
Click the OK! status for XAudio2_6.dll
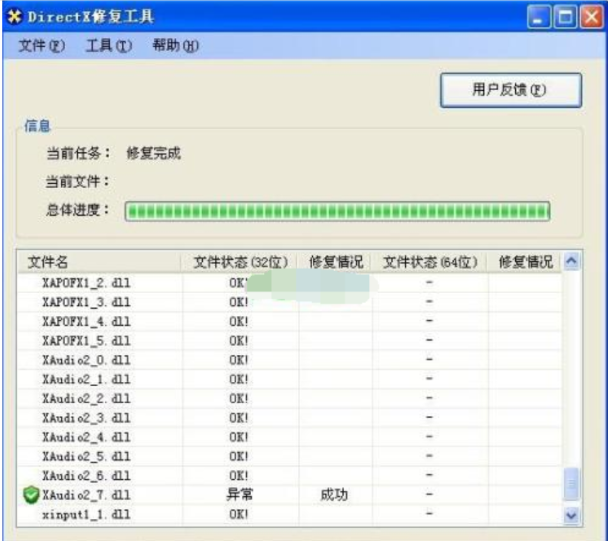point(238,476)
